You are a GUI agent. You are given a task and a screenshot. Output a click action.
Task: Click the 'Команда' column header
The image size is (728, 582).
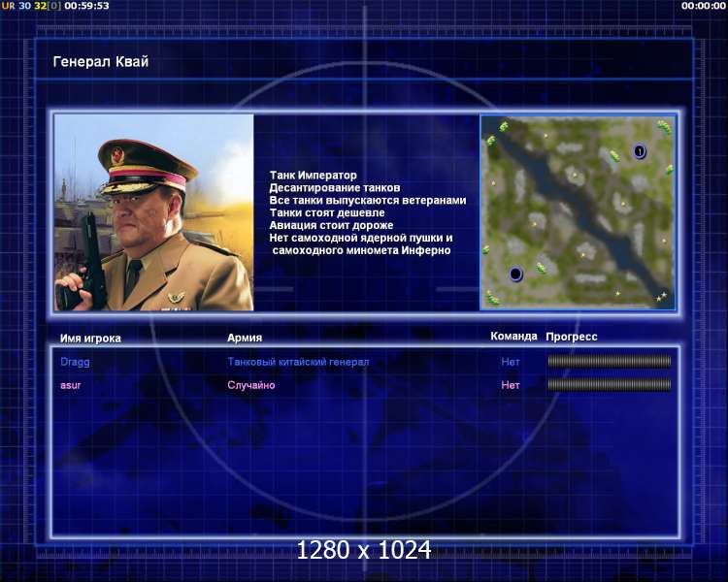pyautogui.click(x=513, y=337)
